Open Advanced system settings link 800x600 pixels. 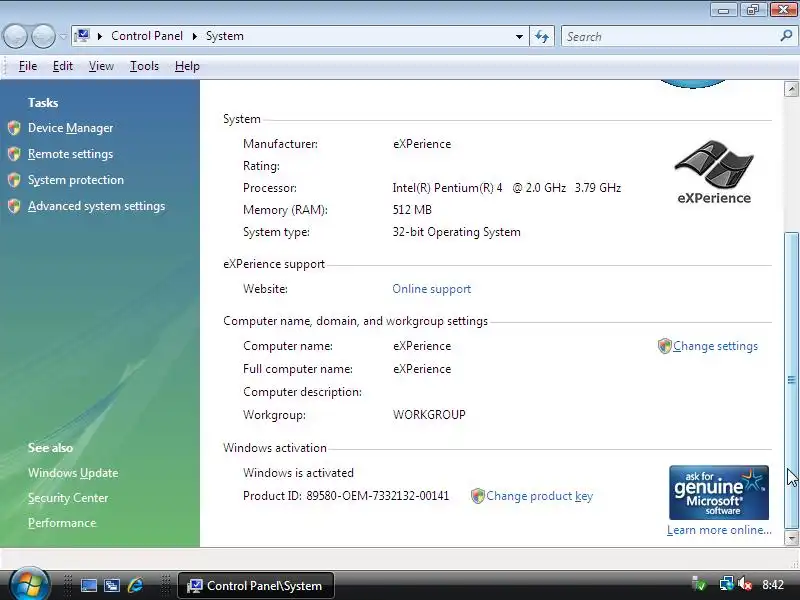(96, 206)
